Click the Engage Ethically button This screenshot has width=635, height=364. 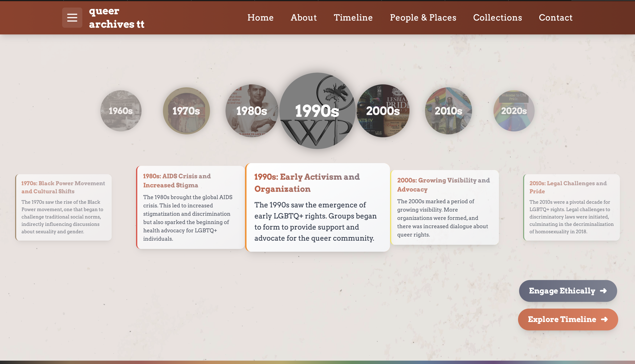pyautogui.click(x=568, y=291)
